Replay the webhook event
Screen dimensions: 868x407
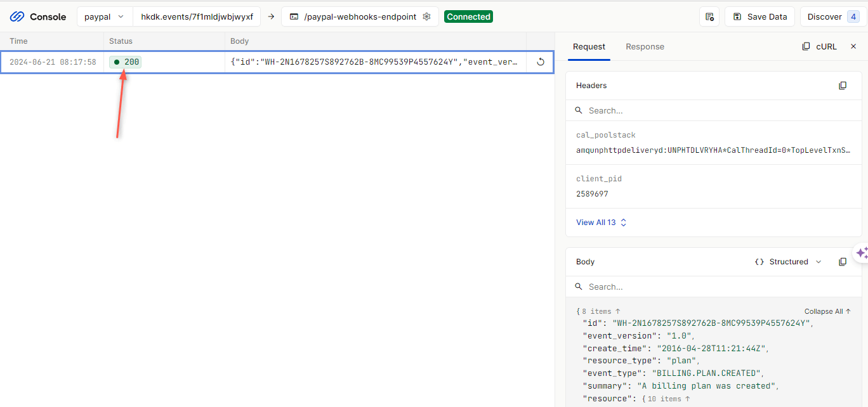pos(539,61)
